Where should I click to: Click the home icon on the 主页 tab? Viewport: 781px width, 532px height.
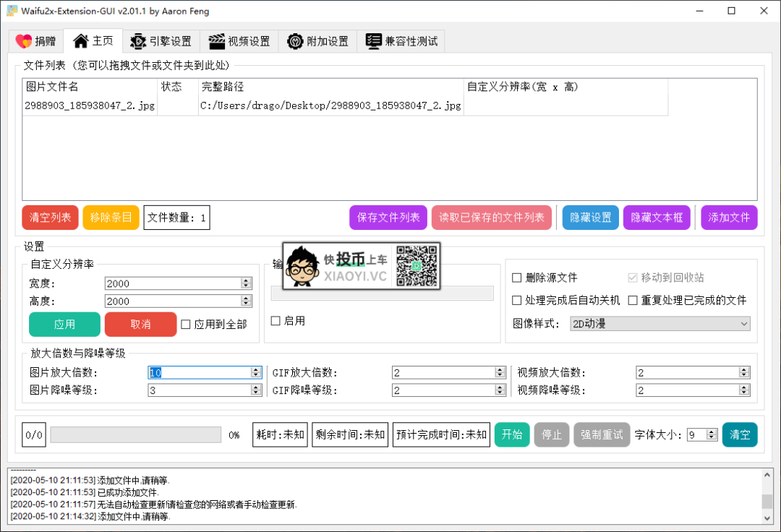tap(80, 41)
